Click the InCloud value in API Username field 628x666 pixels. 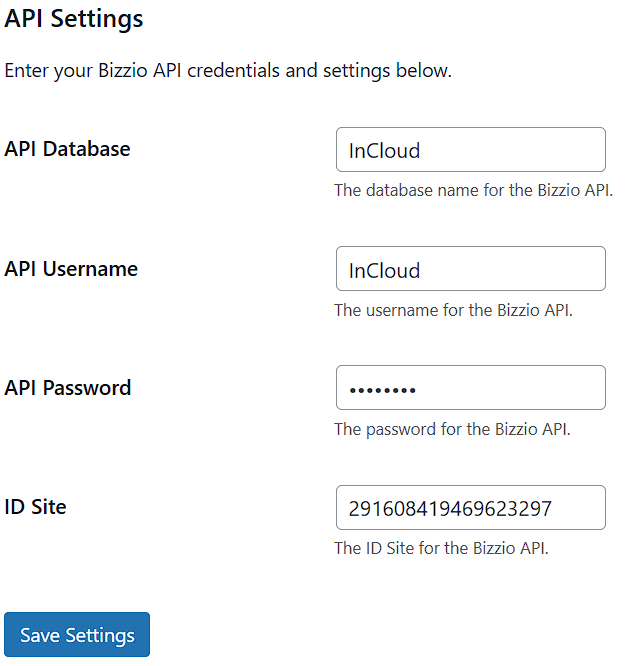coord(384,271)
